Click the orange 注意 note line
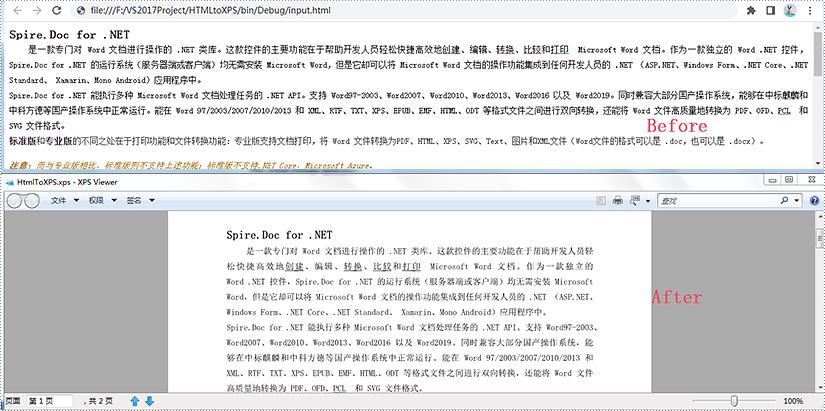 [191, 165]
